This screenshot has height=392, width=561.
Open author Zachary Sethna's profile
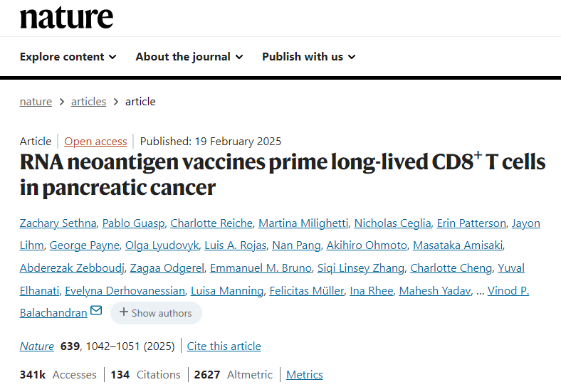pyautogui.click(x=58, y=223)
